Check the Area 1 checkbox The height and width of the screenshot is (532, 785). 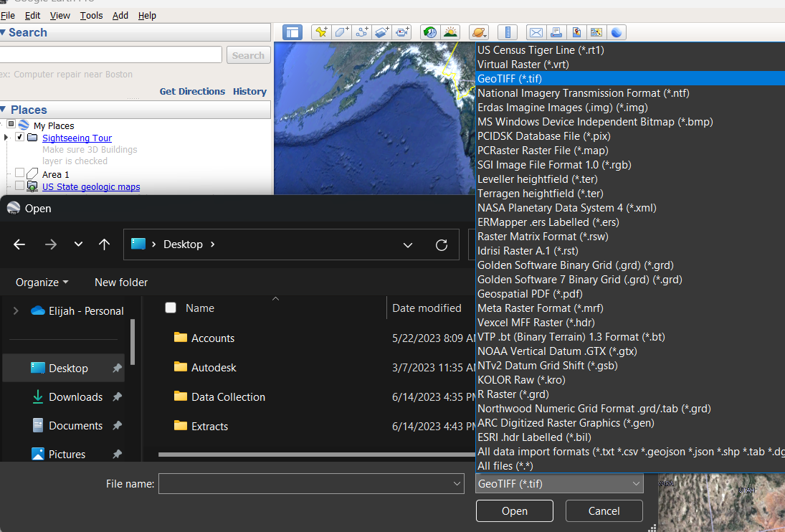(x=20, y=174)
